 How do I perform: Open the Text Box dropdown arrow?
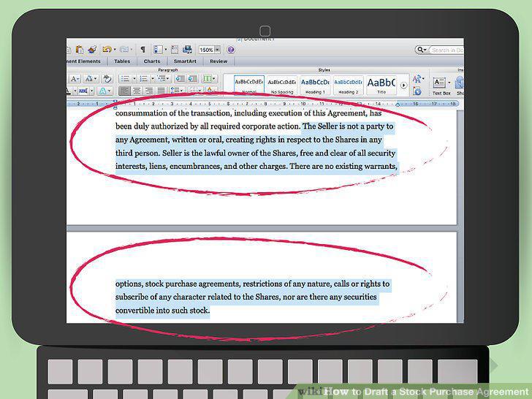(x=449, y=83)
